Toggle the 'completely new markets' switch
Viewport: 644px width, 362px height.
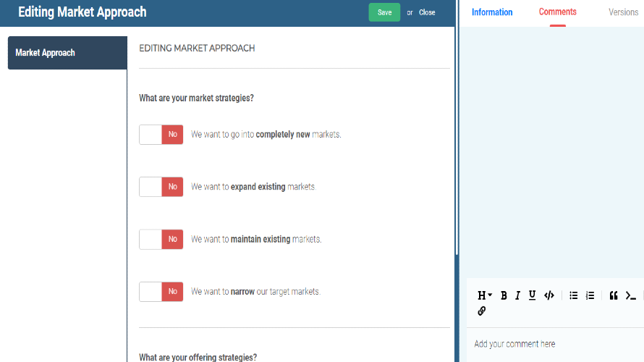tap(161, 135)
